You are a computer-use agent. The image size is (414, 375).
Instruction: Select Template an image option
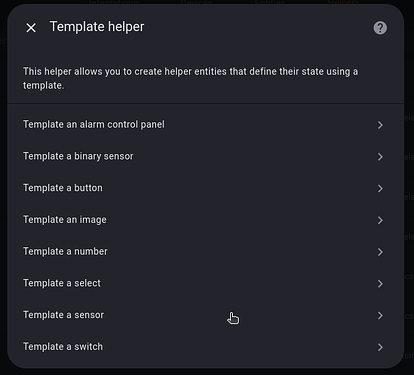click(x=205, y=220)
